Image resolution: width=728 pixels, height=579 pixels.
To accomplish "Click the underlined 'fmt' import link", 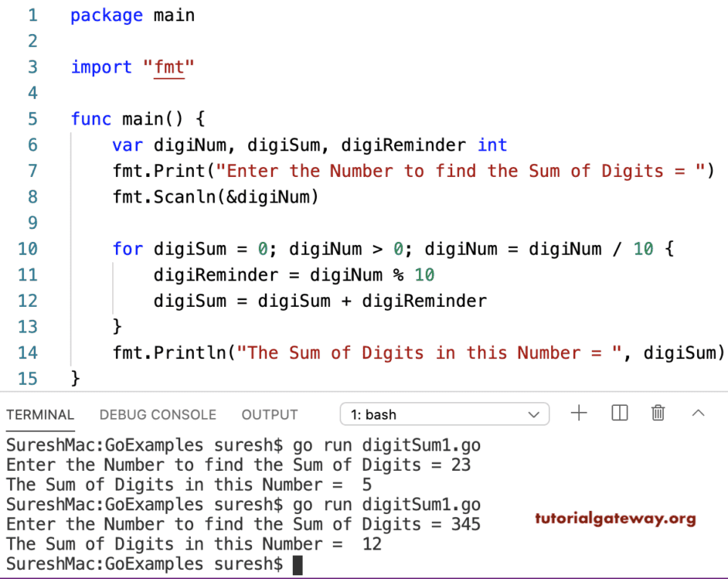I will point(169,67).
